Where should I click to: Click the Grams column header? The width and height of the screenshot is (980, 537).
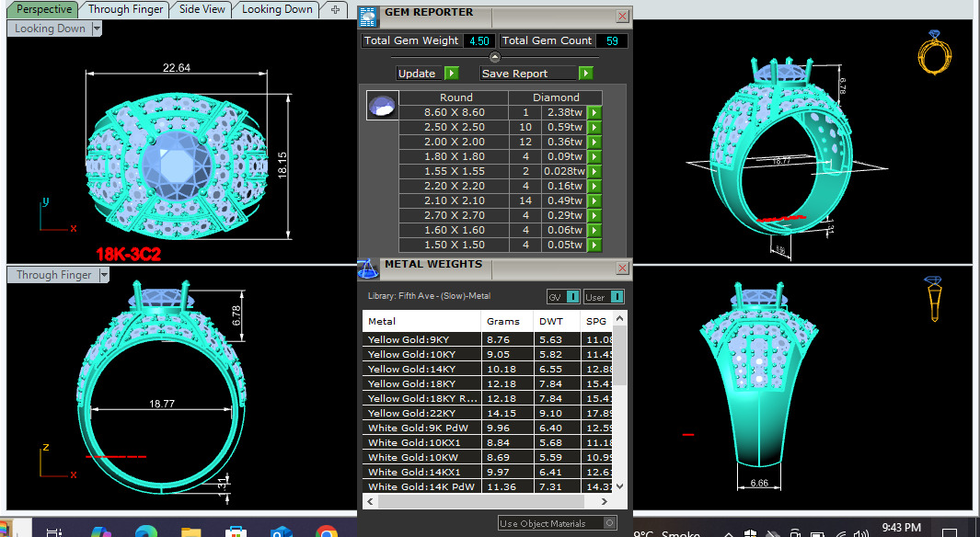click(x=508, y=321)
